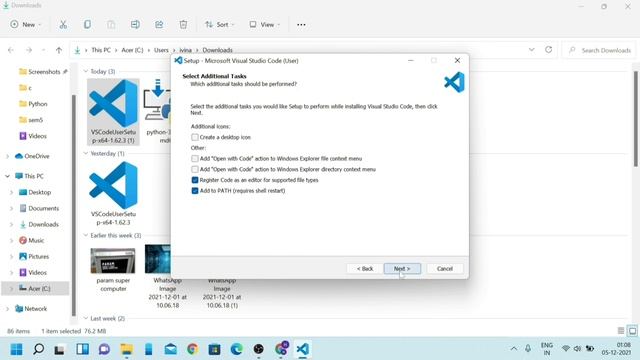Click the Explorer vertical scrollbar
Screen dimensions: 640x360
click(636, 118)
